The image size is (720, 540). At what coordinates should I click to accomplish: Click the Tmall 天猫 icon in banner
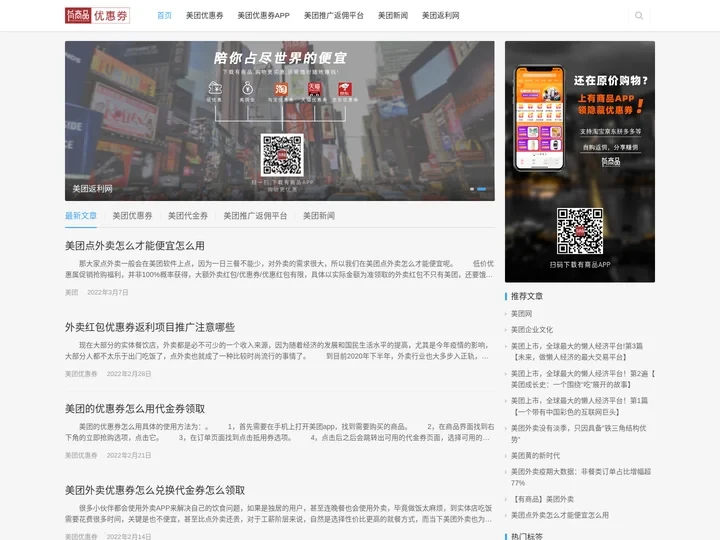pyautogui.click(x=315, y=89)
